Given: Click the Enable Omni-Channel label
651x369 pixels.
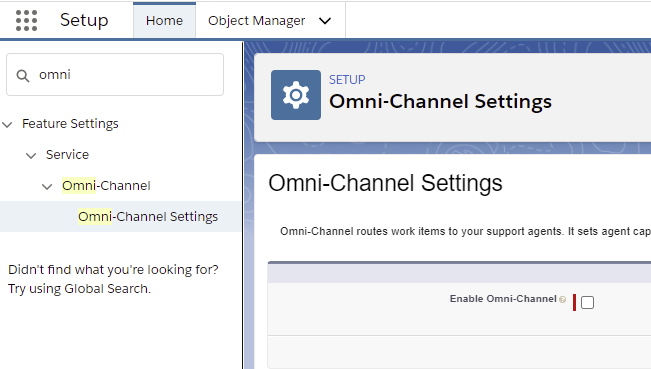Looking at the screenshot, I should pos(503,299).
